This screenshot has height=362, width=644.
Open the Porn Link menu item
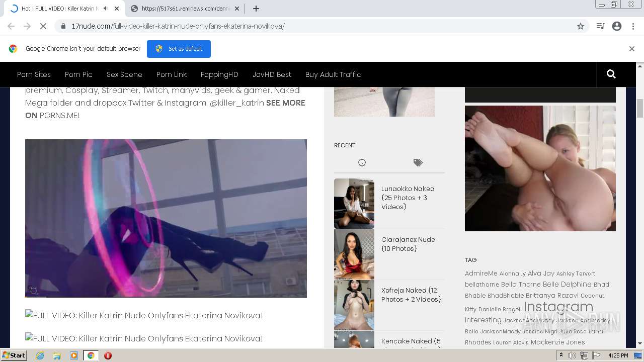172,74
